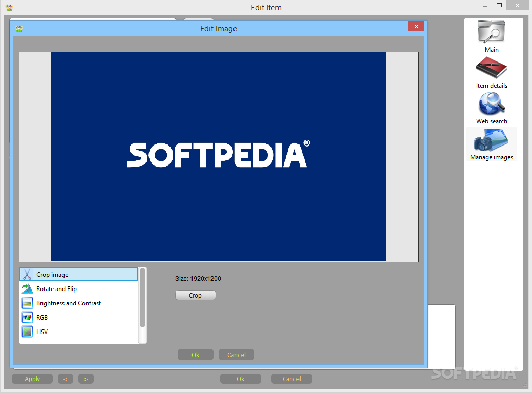Select the Crop image scissors icon
This screenshot has width=532, height=393.
pos(27,274)
